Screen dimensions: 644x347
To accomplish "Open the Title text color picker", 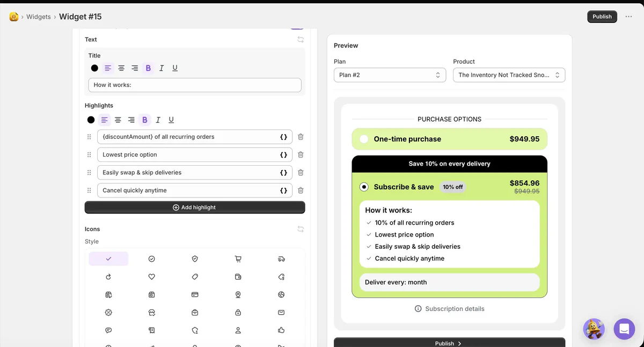I will tap(94, 68).
